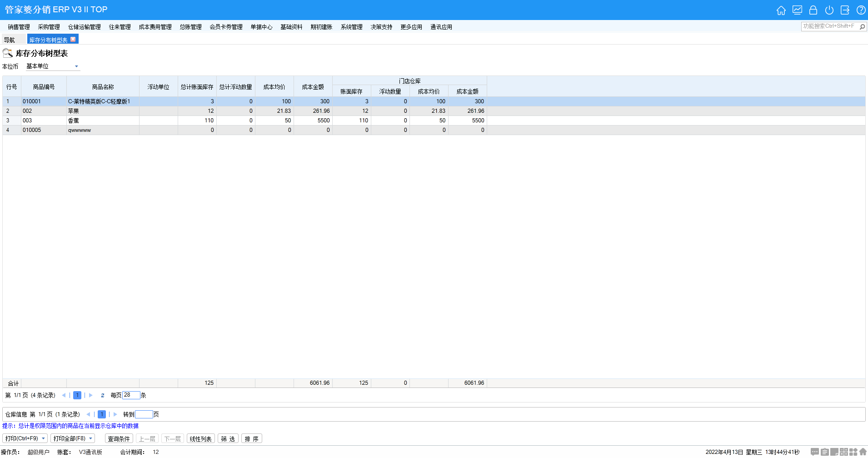Go to the home page icon in the header
Screen dimensions: 868x458
pos(781,10)
